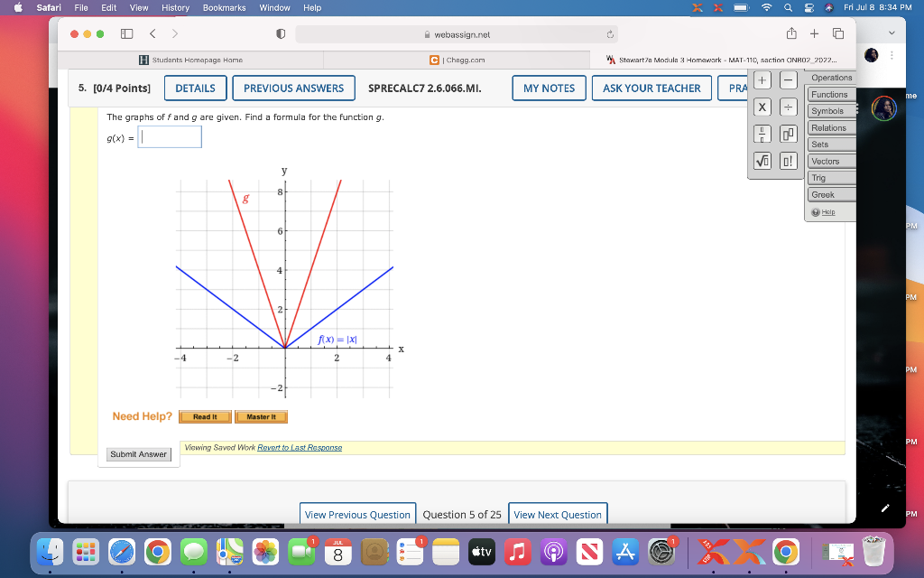Expand the Relations math pad section
924x578 pixels.
[x=831, y=128]
